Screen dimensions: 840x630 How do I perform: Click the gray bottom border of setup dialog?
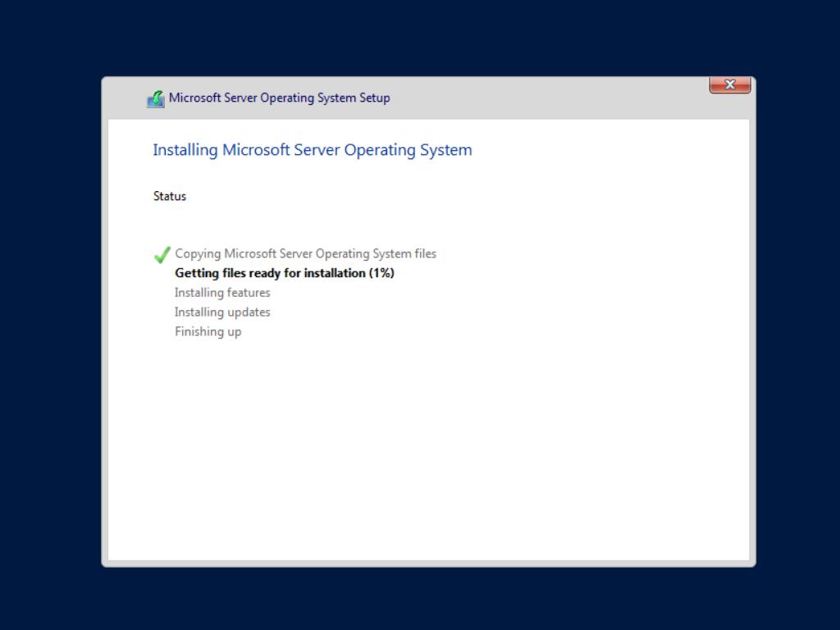pos(427,564)
